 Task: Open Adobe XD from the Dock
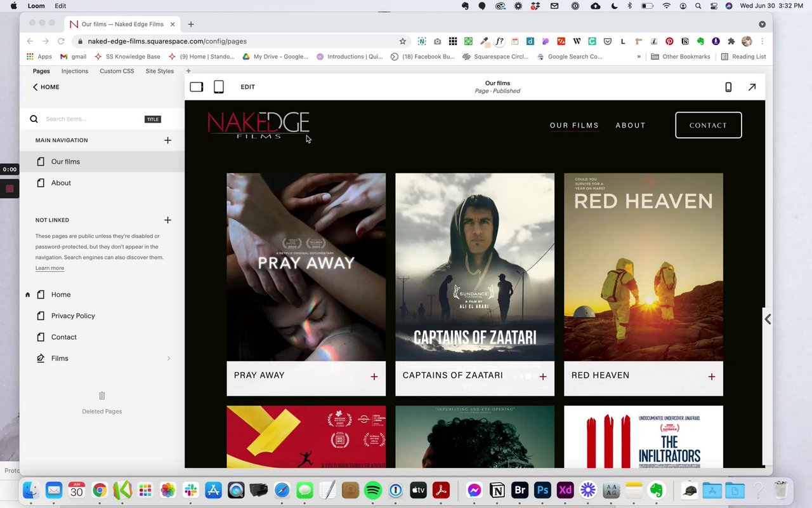pos(565,490)
